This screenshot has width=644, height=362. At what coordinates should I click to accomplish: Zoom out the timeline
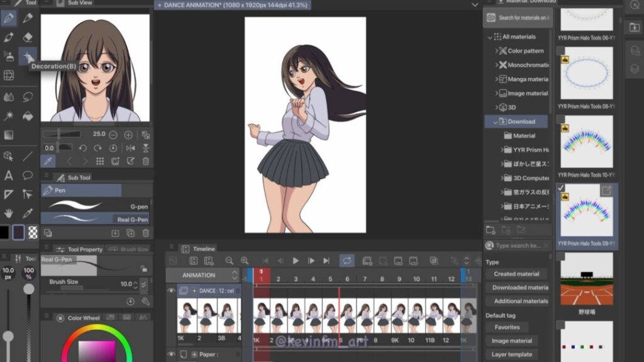click(x=229, y=261)
